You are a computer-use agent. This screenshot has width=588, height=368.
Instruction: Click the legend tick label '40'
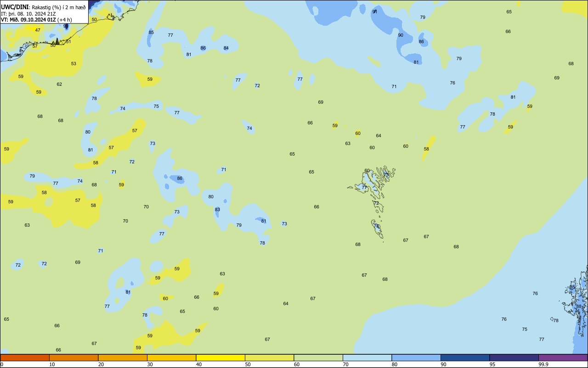pyautogui.click(x=198, y=364)
